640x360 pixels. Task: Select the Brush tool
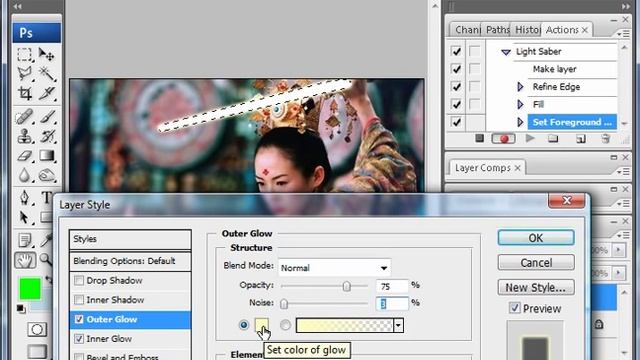(x=46, y=117)
